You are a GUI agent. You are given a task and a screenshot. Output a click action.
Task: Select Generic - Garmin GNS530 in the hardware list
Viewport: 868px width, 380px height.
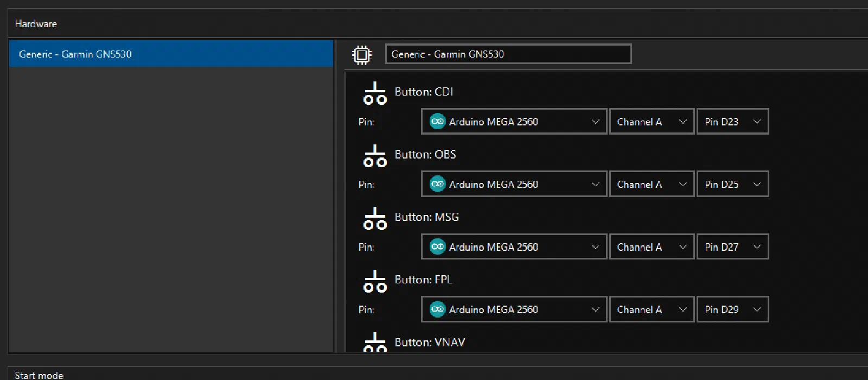coord(171,54)
